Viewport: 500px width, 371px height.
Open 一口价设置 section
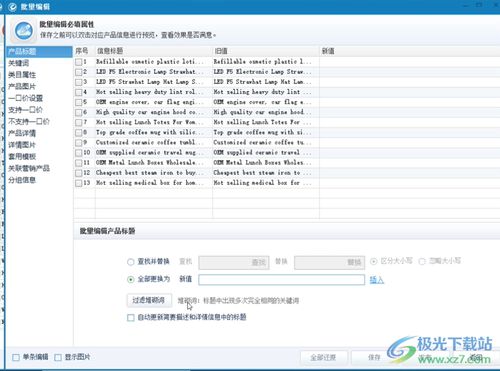[x=25, y=98]
